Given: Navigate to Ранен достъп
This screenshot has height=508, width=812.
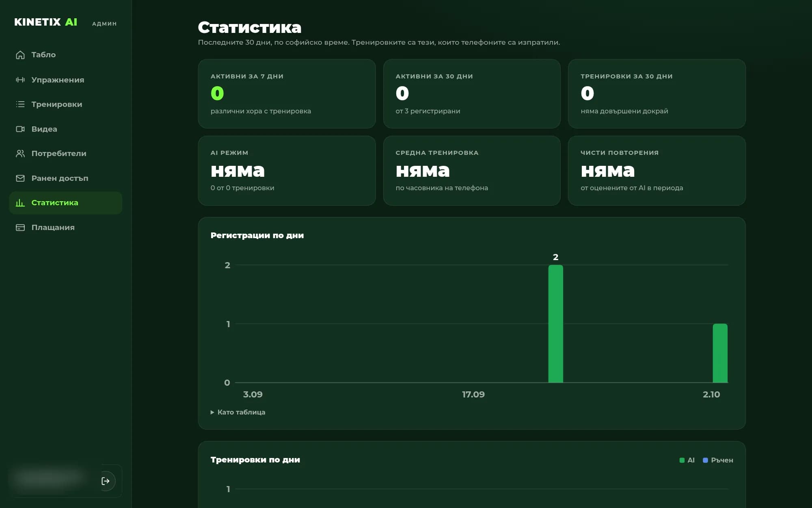Looking at the screenshot, I should coord(65,178).
